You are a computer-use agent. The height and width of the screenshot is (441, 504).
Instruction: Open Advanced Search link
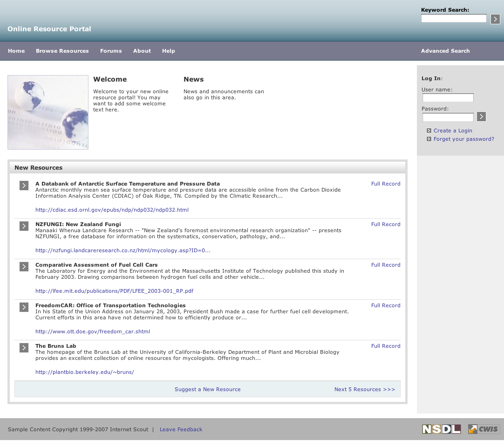tap(445, 51)
